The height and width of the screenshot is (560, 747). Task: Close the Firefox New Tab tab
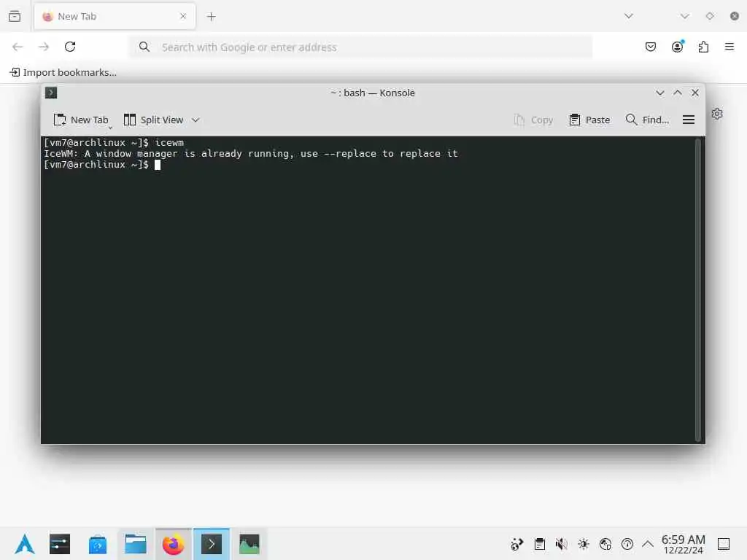[183, 16]
